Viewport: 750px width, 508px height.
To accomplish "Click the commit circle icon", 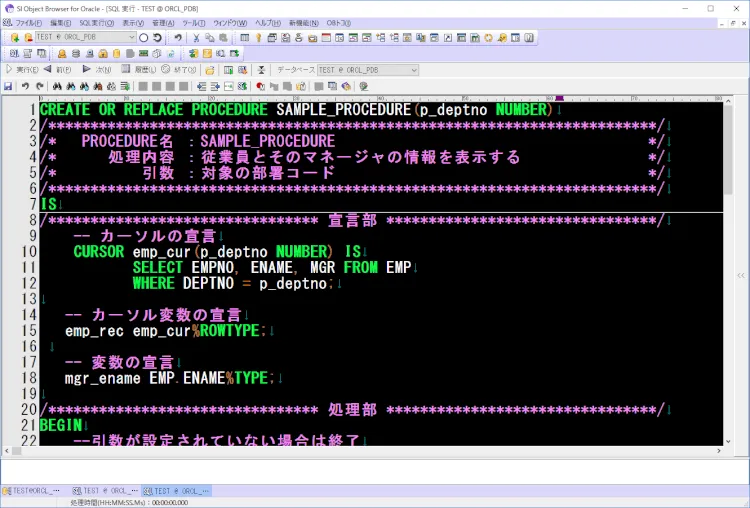I will click(x=143, y=37).
